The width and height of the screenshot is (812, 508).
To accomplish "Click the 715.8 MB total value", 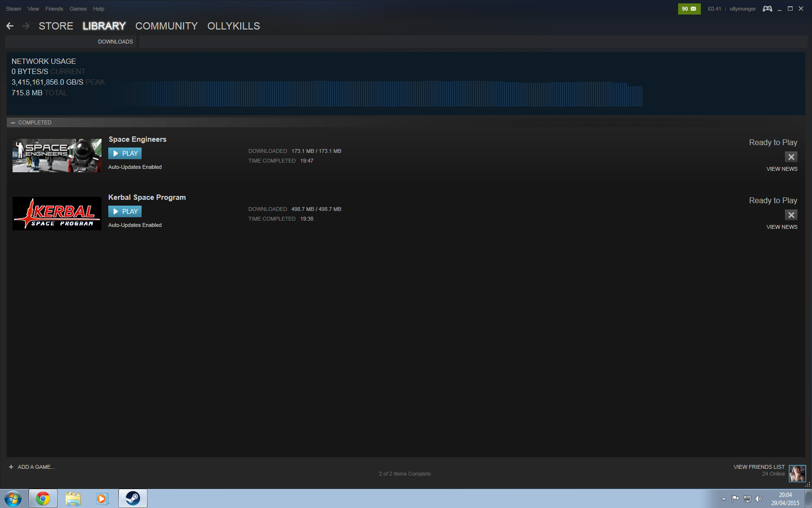I will (x=27, y=93).
